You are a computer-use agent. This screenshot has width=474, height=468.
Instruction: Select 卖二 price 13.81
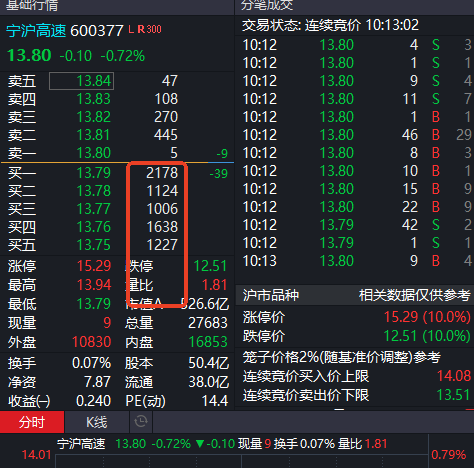[94, 135]
